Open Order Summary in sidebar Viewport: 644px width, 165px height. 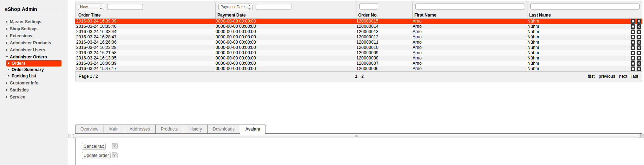point(27,70)
